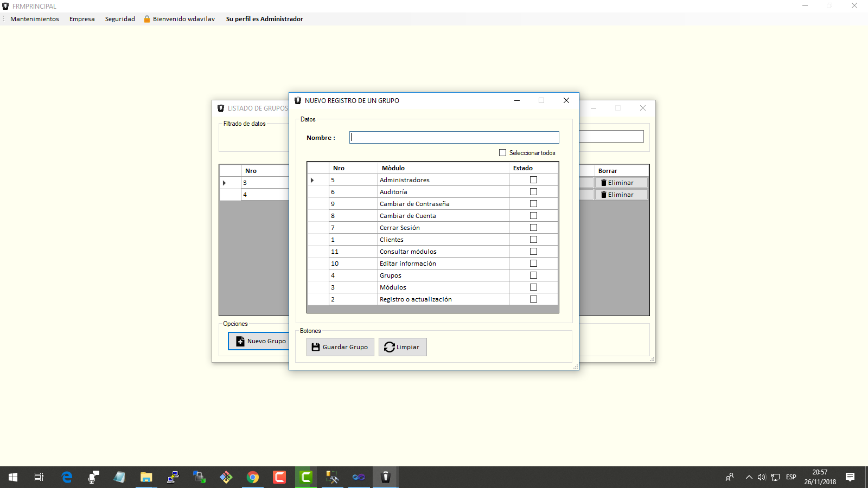Image resolution: width=868 pixels, height=488 pixels.
Task: Open Microsoft Edge from the taskbar
Action: click(x=67, y=477)
